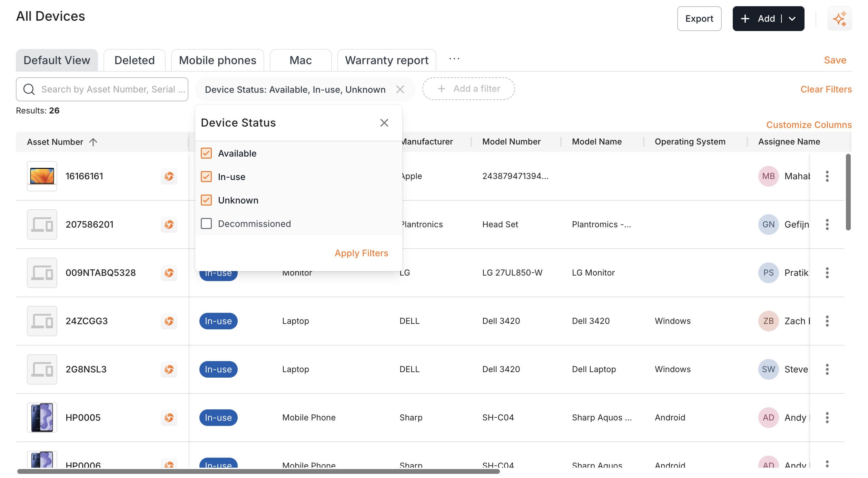Image resolution: width=868 pixels, height=478 pixels.
Task: Open the Add a filter menu
Action: tap(468, 89)
